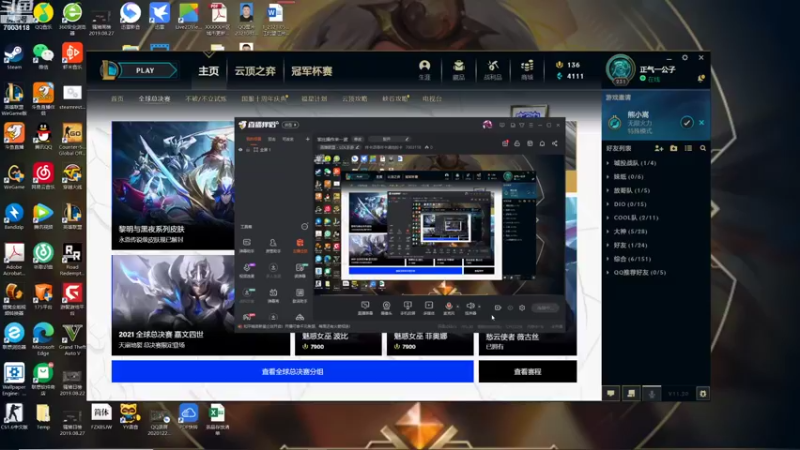This screenshot has width=800, height=450.
Task: Click the blue 查看全球总决赛分组 button
Action: pyautogui.click(x=292, y=371)
